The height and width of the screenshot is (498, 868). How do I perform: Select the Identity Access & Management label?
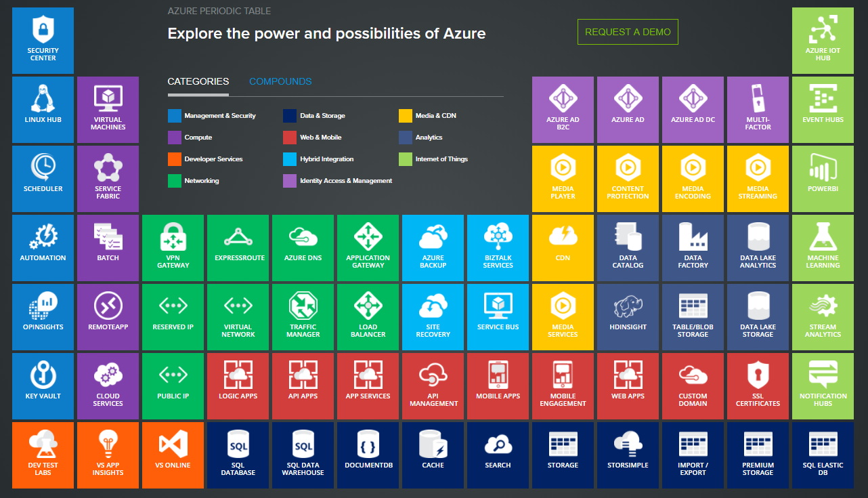pyautogui.click(x=346, y=181)
